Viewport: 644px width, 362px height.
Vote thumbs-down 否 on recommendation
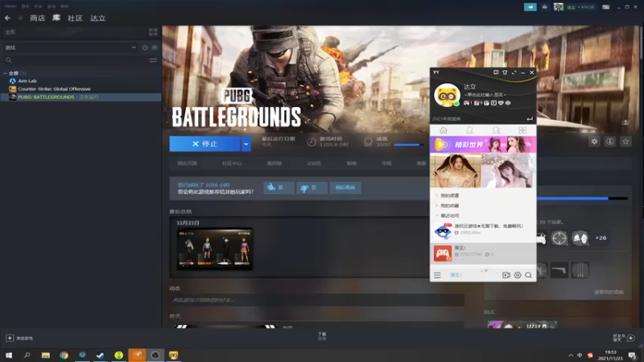click(312, 187)
